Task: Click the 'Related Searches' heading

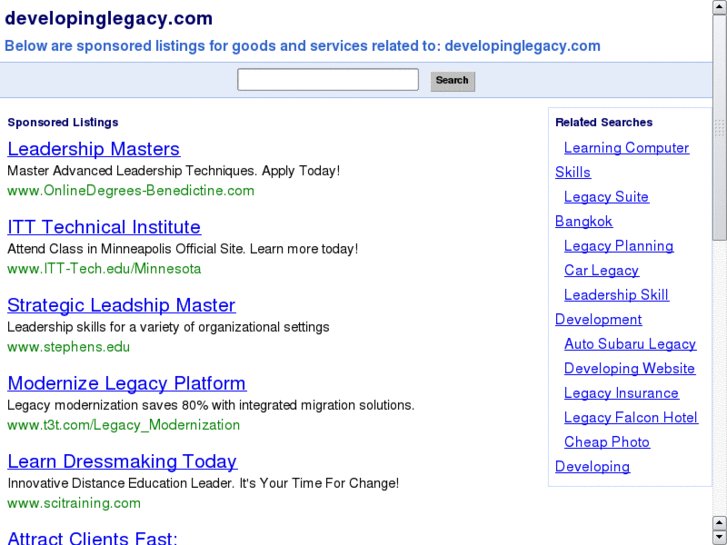Action: [604, 122]
